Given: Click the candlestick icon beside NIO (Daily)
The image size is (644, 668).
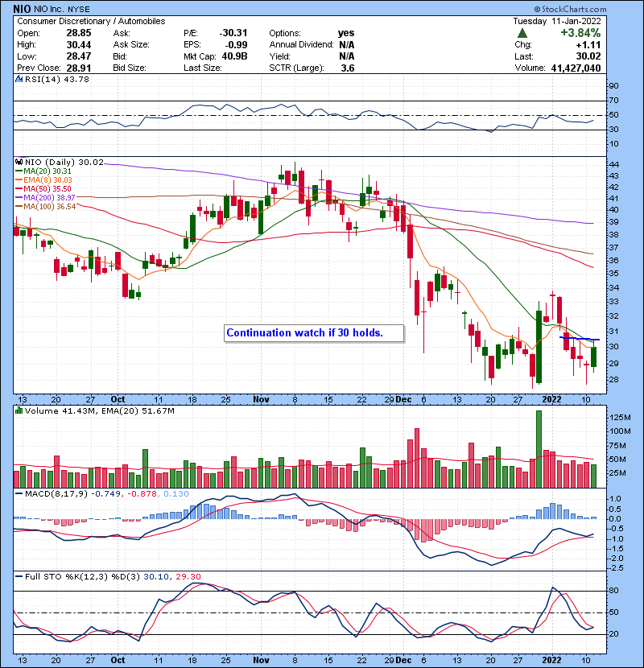Looking at the screenshot, I should [x=19, y=163].
